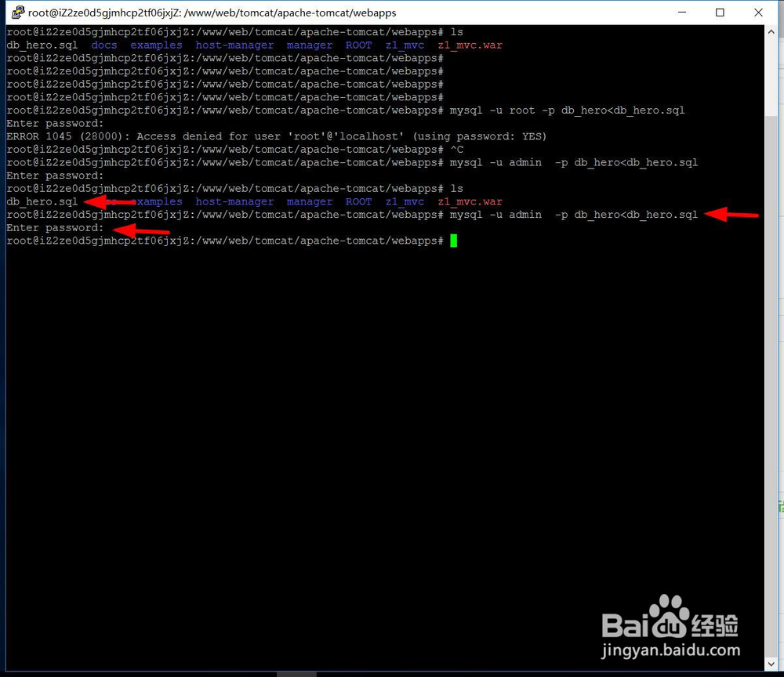Click 'ROOT' in the second ls output
The image size is (784, 677).
point(359,201)
